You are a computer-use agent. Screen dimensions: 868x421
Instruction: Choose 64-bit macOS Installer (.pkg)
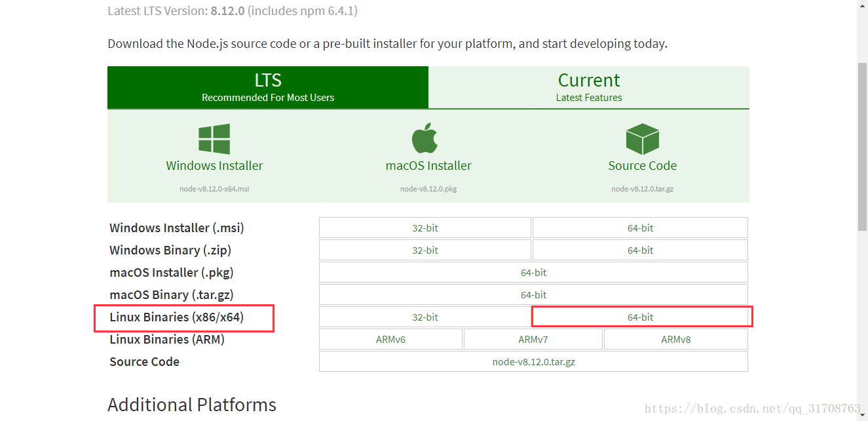[x=533, y=273]
